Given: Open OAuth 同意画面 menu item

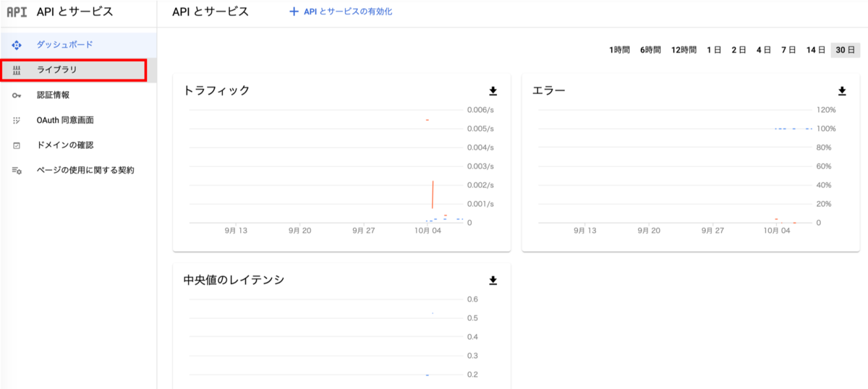Looking at the screenshot, I should [78, 120].
